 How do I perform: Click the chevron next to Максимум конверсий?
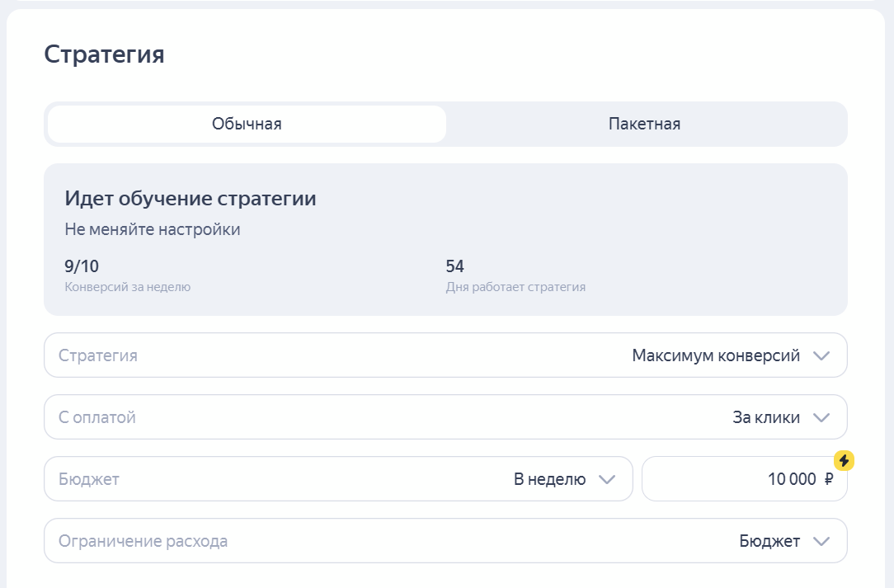pos(821,355)
